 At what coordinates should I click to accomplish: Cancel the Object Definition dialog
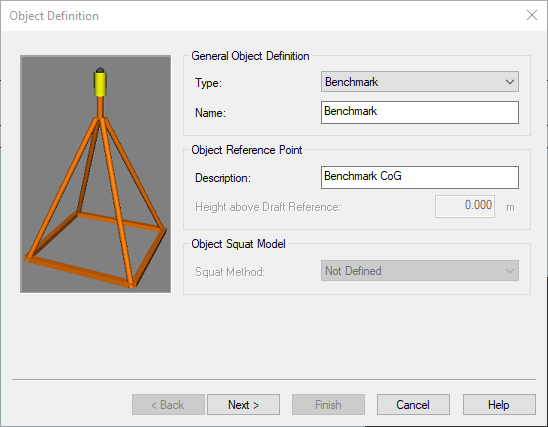[x=413, y=405]
